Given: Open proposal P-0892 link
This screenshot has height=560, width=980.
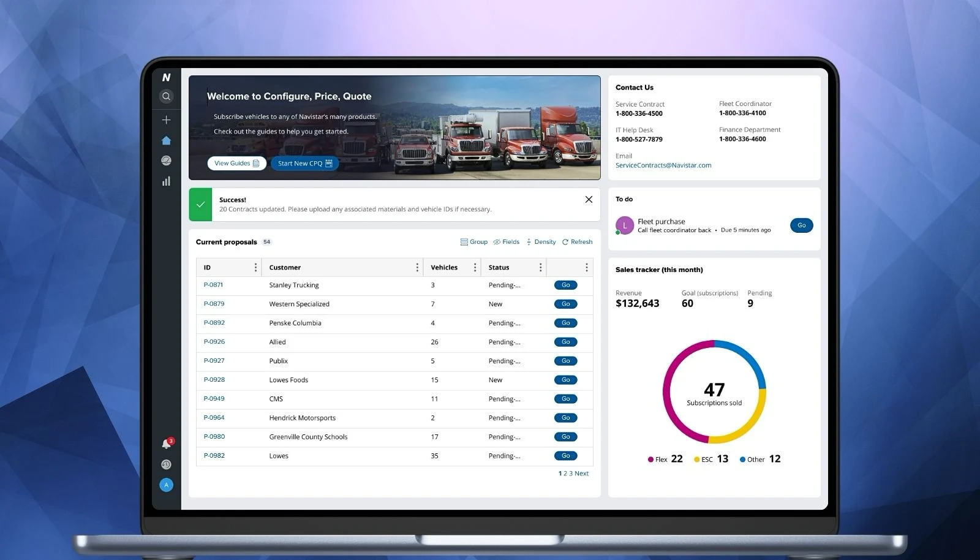Looking at the screenshot, I should 214,323.
